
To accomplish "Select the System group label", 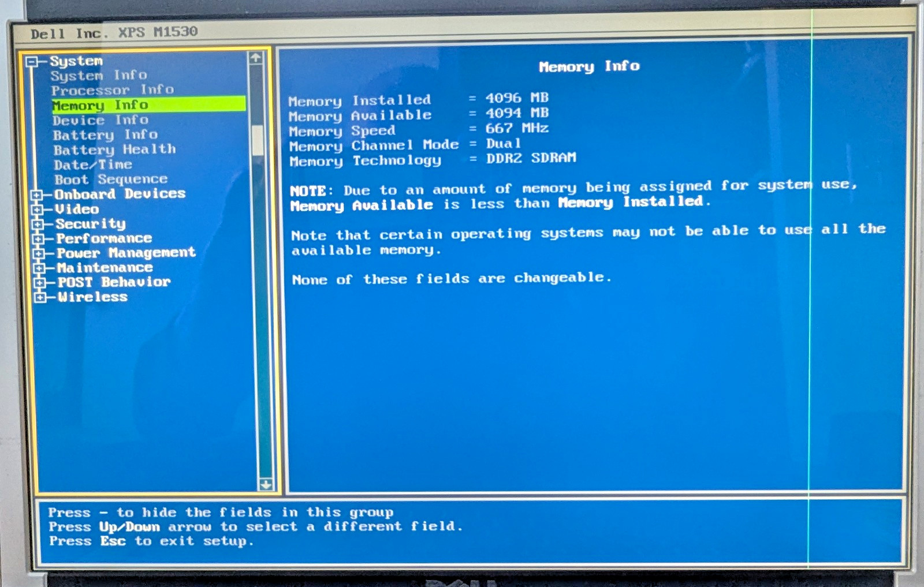I will [76, 61].
